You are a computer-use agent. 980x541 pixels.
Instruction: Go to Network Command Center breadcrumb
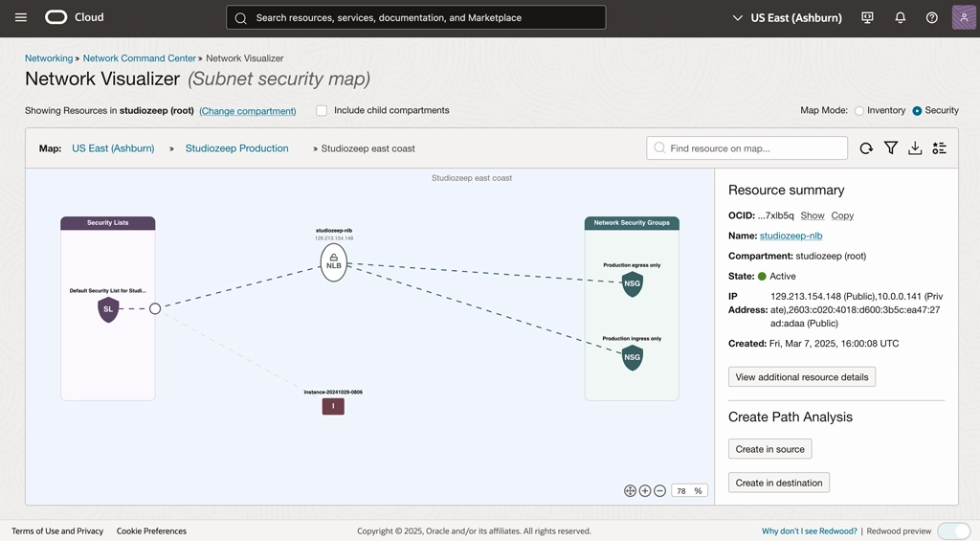click(x=139, y=58)
